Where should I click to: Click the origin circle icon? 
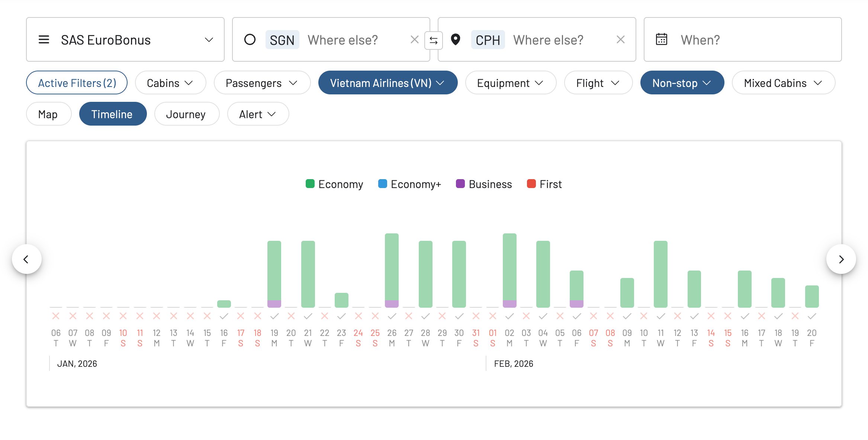(x=250, y=39)
